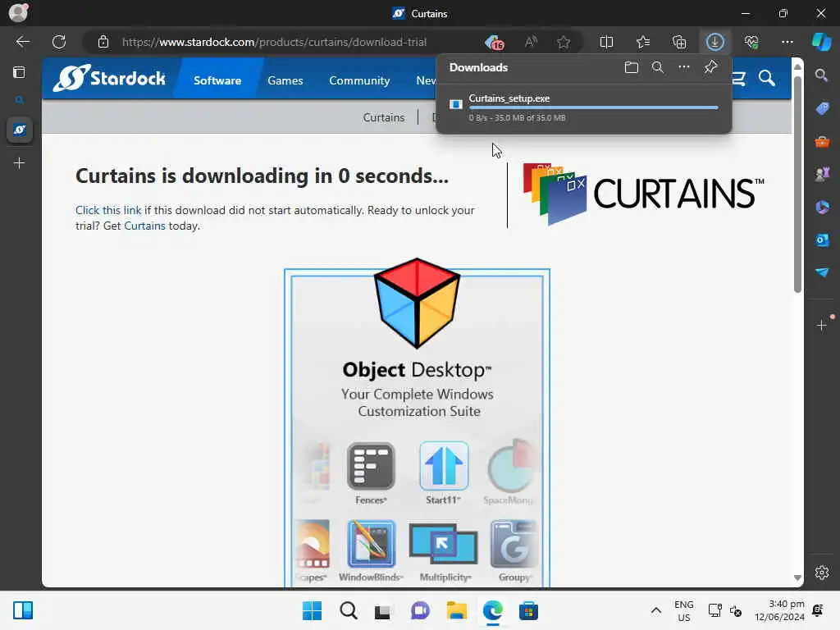Open tab actions menu in vertical tabs

click(20, 72)
